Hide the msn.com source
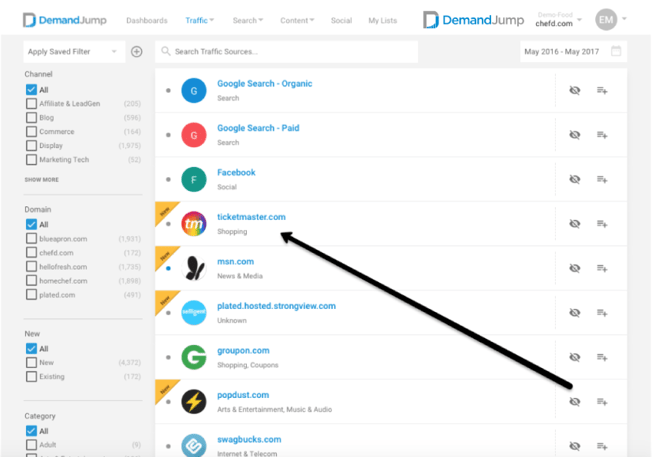 point(575,268)
